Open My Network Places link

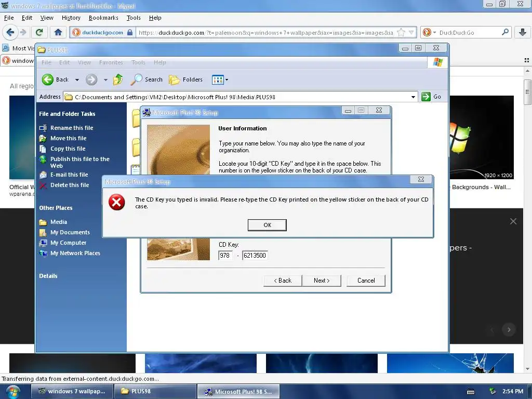pyautogui.click(x=75, y=253)
